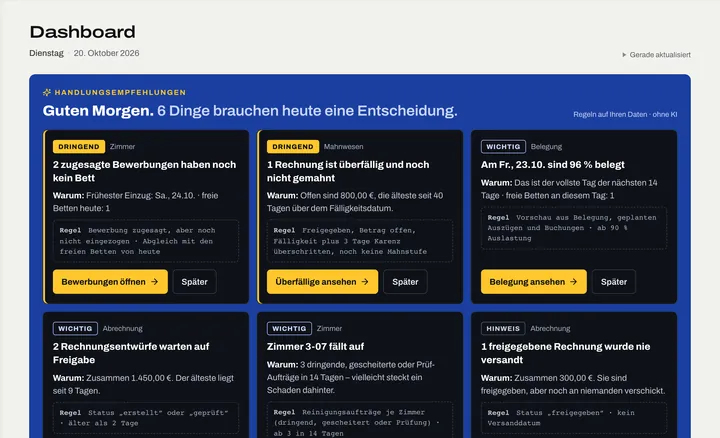Click Überfällige ansehen button

click(322, 281)
